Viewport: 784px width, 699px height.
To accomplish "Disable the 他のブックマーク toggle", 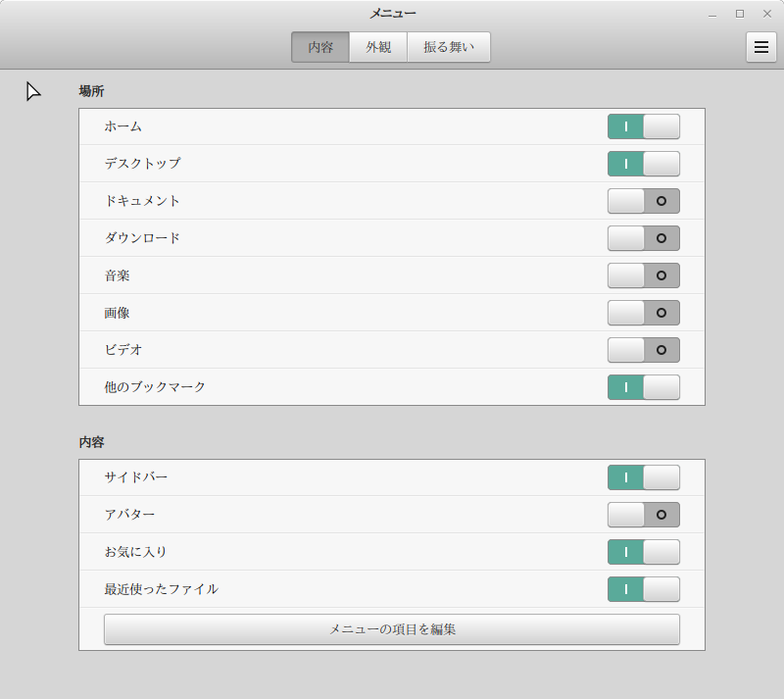I will 643,387.
